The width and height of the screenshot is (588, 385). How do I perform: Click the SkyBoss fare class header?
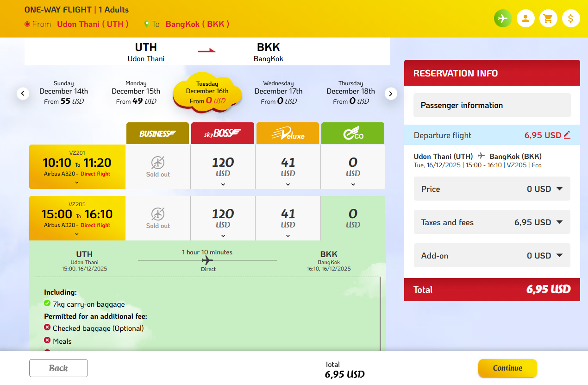click(223, 133)
